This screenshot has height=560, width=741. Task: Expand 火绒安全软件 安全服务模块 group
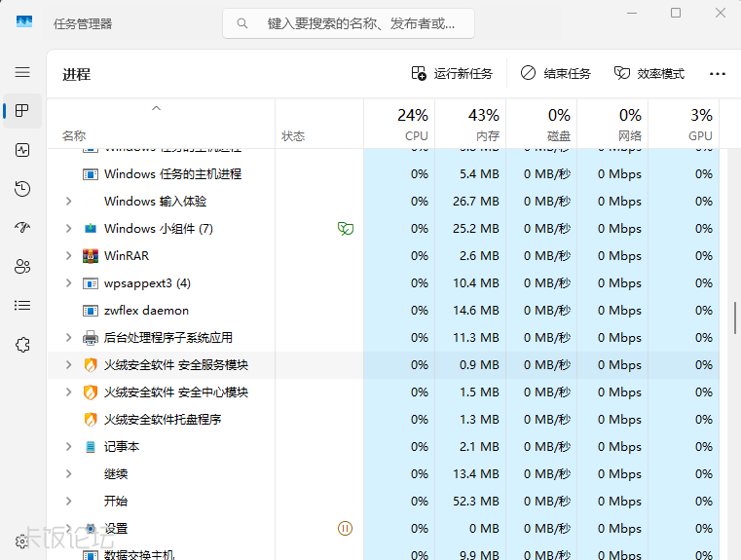point(68,365)
